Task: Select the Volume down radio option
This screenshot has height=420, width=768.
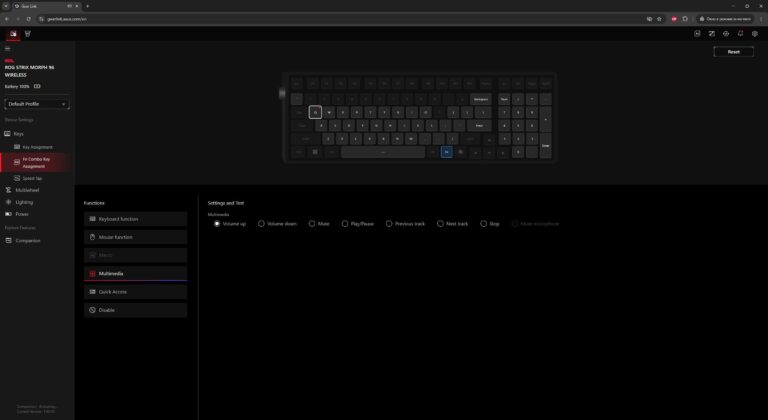Action: coord(261,223)
